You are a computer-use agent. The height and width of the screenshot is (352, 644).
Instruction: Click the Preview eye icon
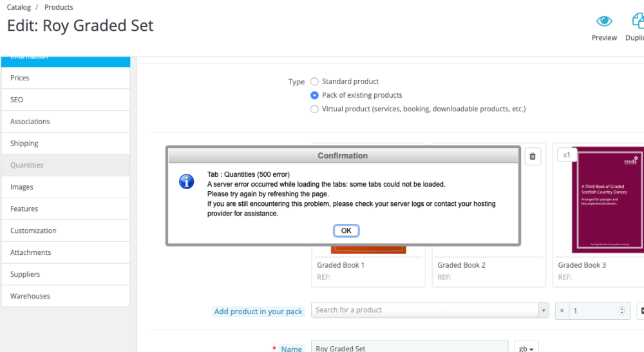pos(604,21)
